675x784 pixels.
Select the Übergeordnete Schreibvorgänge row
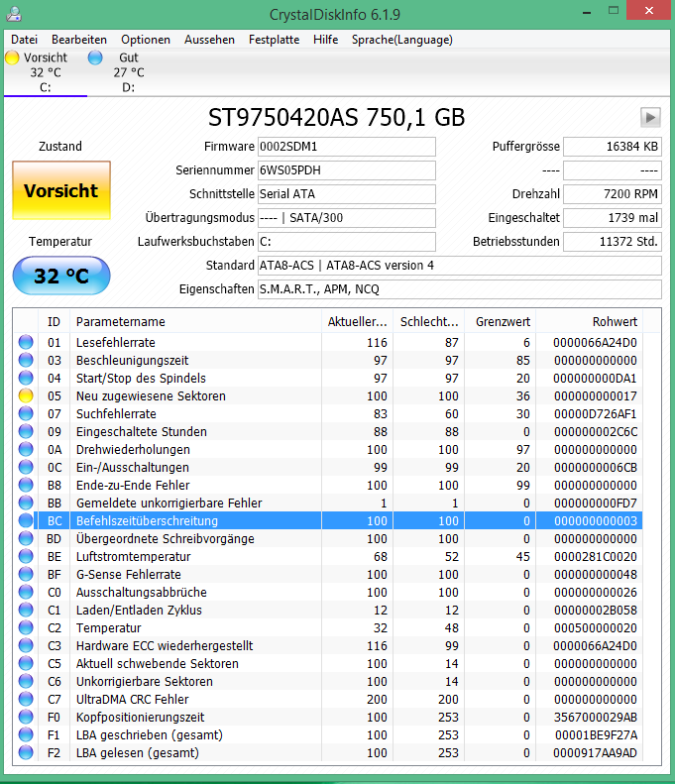click(329, 538)
